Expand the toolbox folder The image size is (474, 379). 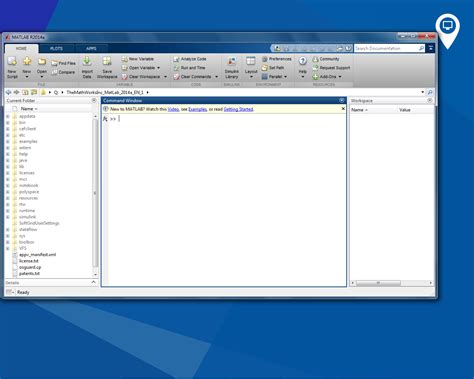[x=8, y=242]
